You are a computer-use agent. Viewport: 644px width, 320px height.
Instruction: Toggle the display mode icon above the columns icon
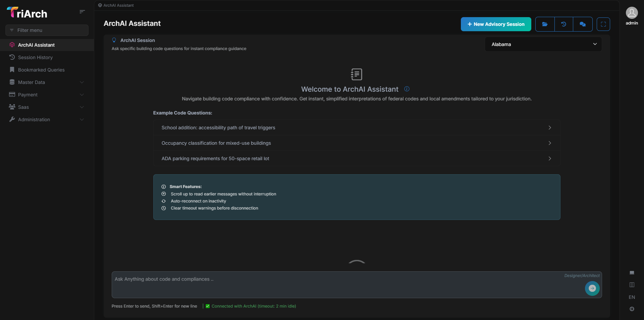[x=632, y=273]
